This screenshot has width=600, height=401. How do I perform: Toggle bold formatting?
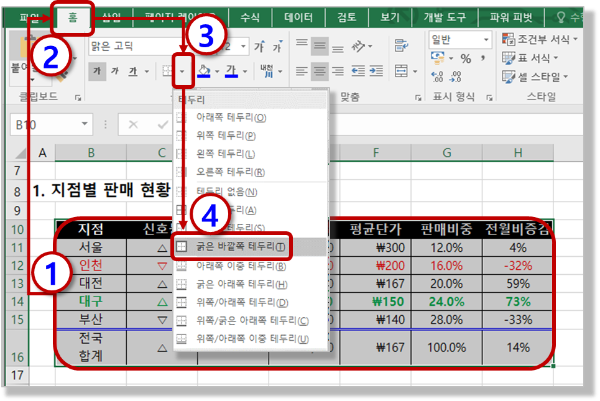tap(97, 71)
